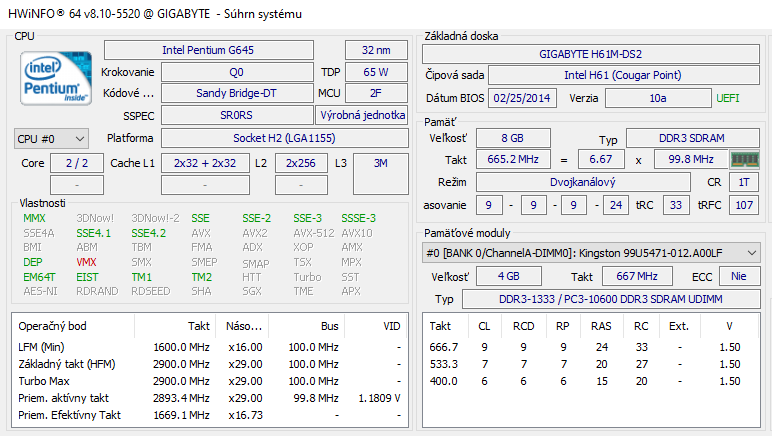Click the memory size 8 GB field
The image size is (772, 436).
513,138
